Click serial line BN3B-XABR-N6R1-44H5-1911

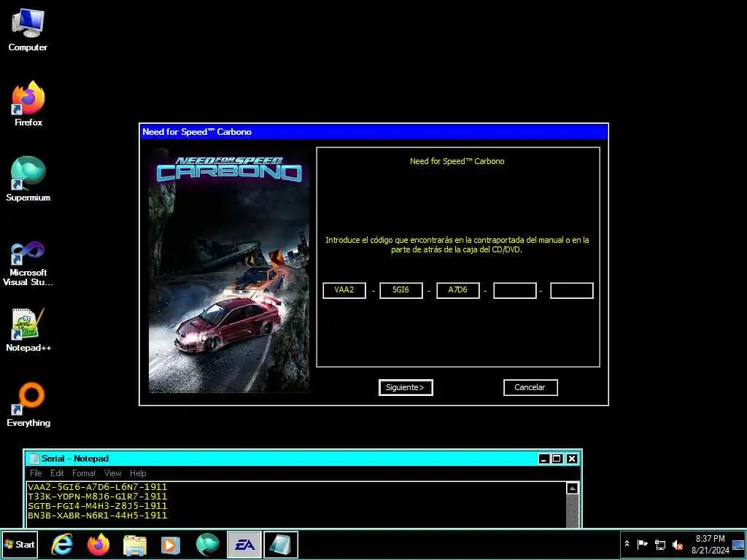point(98,516)
